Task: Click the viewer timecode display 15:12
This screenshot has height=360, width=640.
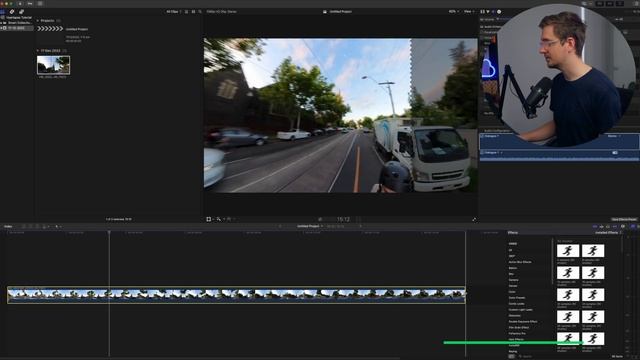Action: tap(343, 220)
